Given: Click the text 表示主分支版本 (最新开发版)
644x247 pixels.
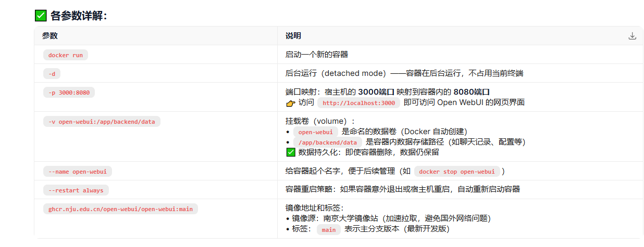Looking at the screenshot, I should (397, 229).
